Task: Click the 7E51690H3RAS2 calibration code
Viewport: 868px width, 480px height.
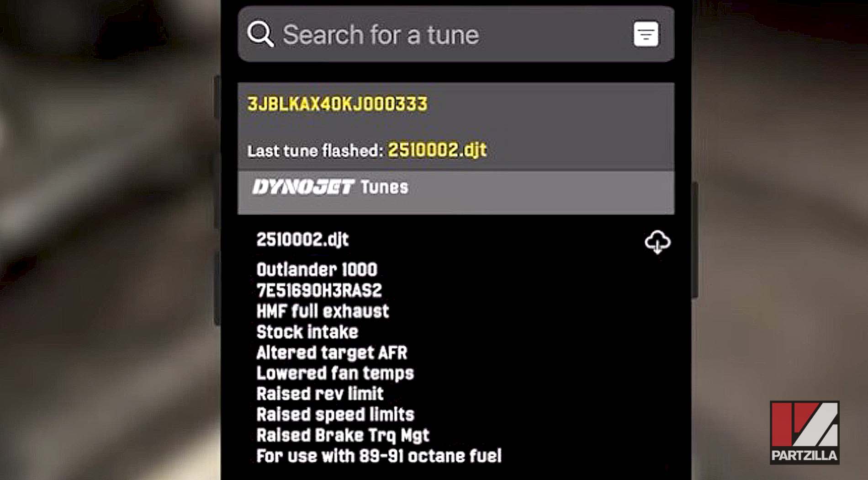Action: [x=319, y=291]
